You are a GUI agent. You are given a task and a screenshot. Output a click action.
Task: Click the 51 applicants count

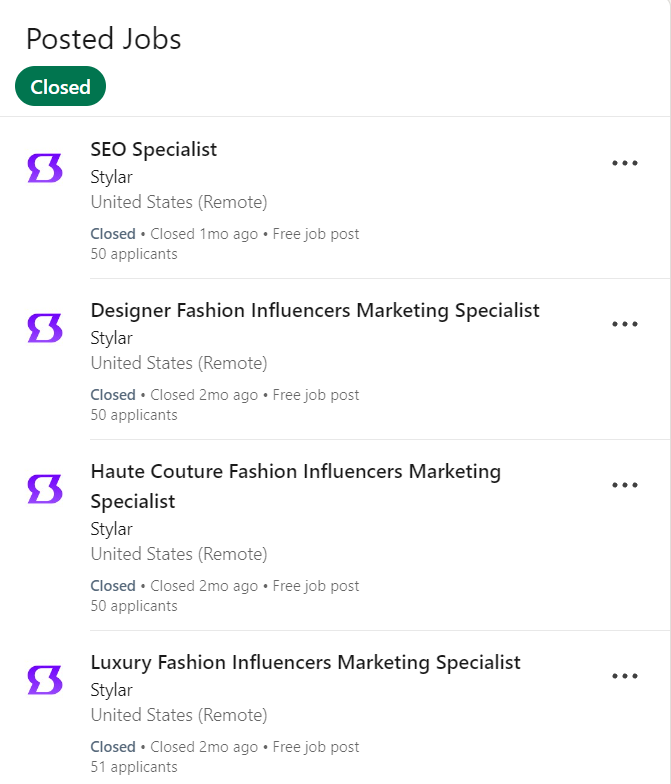133,767
